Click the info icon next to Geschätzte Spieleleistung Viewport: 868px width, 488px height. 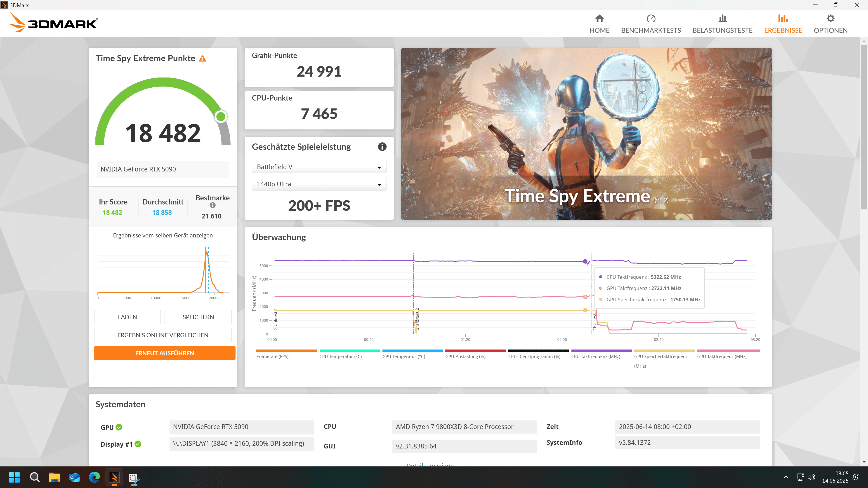(x=382, y=146)
